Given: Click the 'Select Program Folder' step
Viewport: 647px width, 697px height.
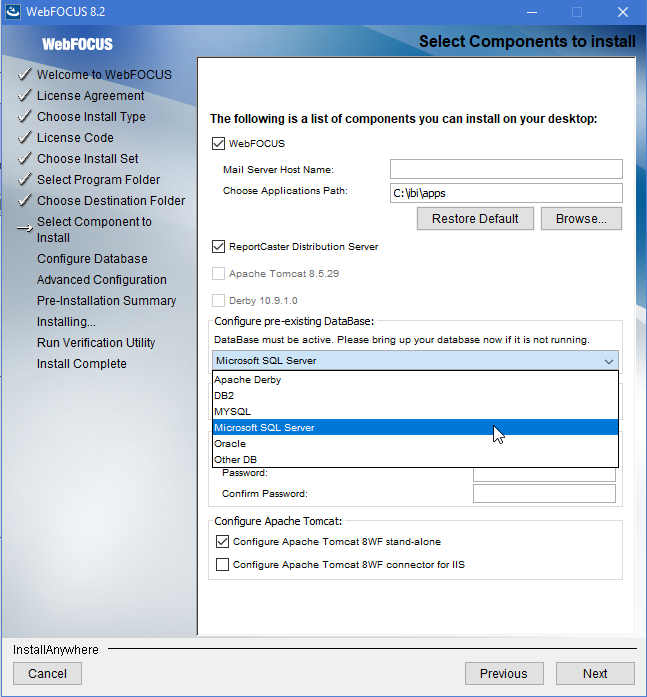Looking at the screenshot, I should [98, 180].
